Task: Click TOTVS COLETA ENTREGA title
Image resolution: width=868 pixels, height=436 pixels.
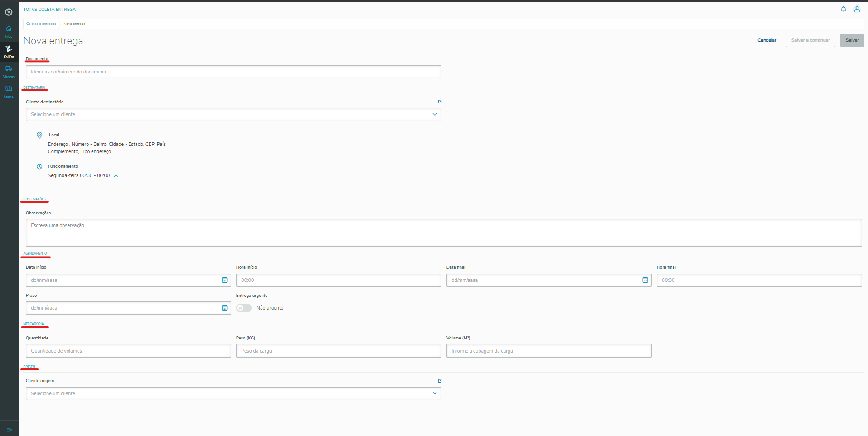Action: [49, 9]
